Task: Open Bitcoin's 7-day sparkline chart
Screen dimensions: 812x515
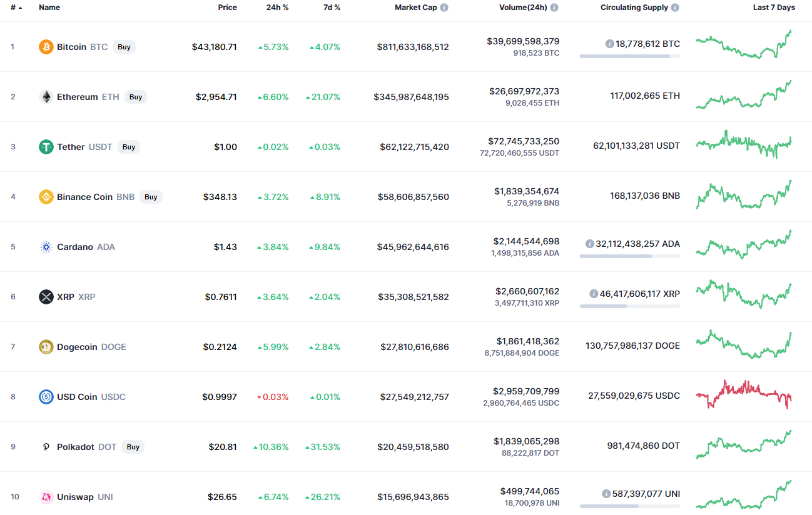Action: coord(744,44)
